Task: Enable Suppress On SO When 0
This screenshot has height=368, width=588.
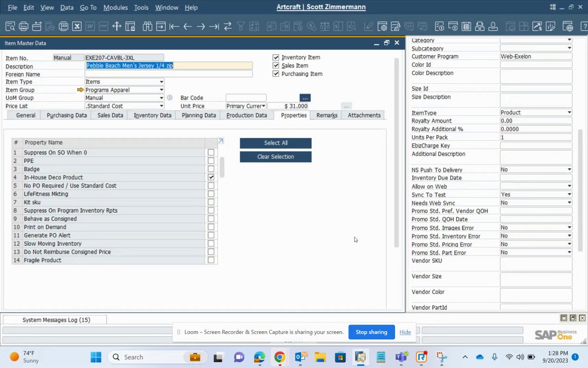Action: [x=211, y=152]
